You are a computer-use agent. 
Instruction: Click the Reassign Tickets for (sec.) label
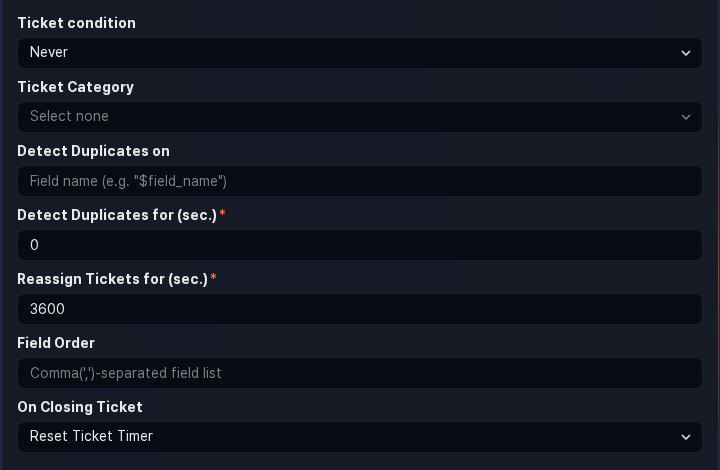click(112, 279)
